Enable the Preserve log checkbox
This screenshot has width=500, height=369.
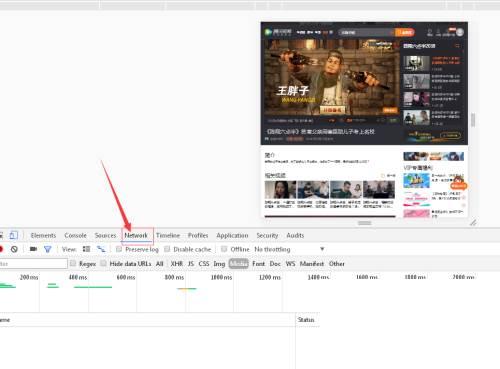click(x=119, y=249)
